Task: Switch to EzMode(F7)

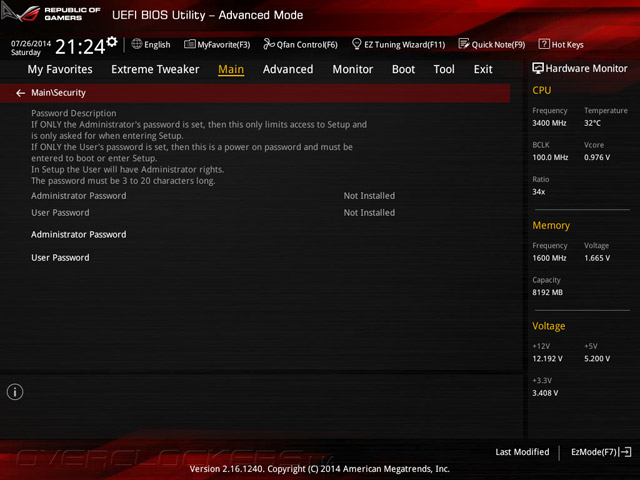Action: [594, 452]
